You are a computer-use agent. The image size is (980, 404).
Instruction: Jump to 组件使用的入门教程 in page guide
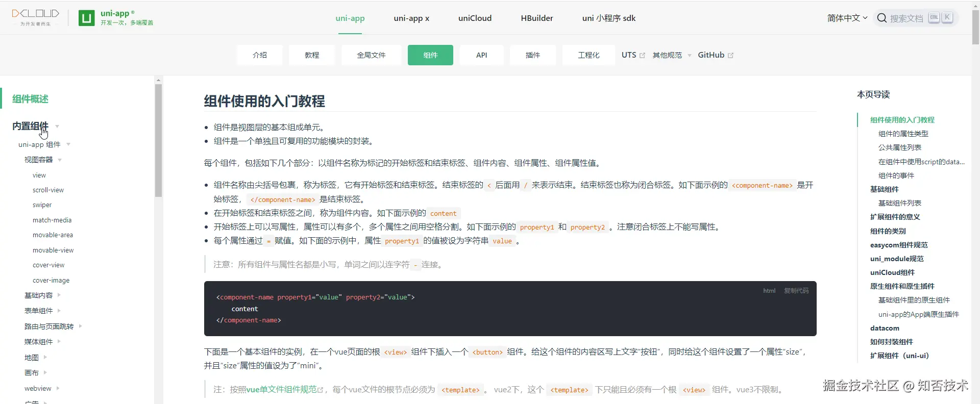(902, 120)
